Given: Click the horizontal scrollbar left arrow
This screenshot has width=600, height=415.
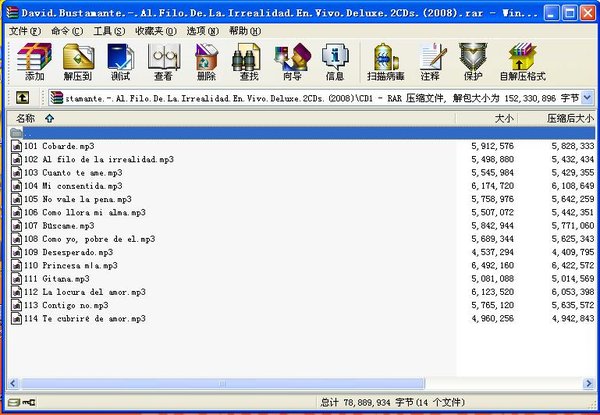Looking at the screenshot, I should (x=13, y=383).
